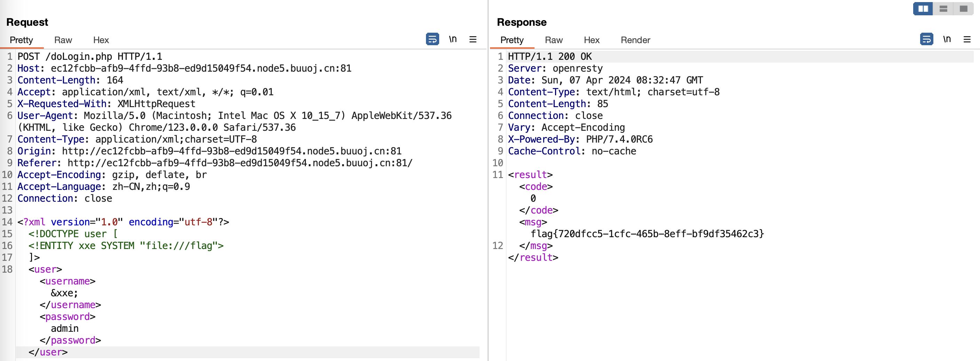Screen dimensions: 980x361
Task: Click the opening <username> tag
Action: point(68,281)
